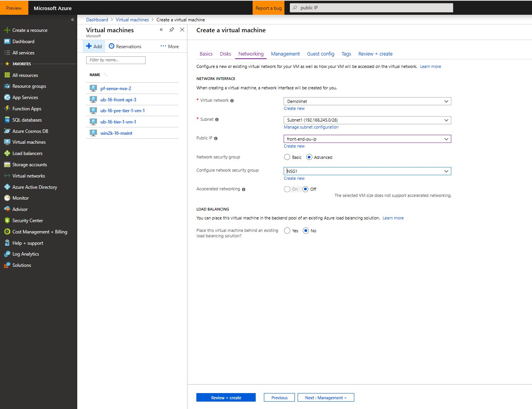532x409 pixels.
Task: Open the Virtual machines sidebar icon
Action: click(x=7, y=142)
